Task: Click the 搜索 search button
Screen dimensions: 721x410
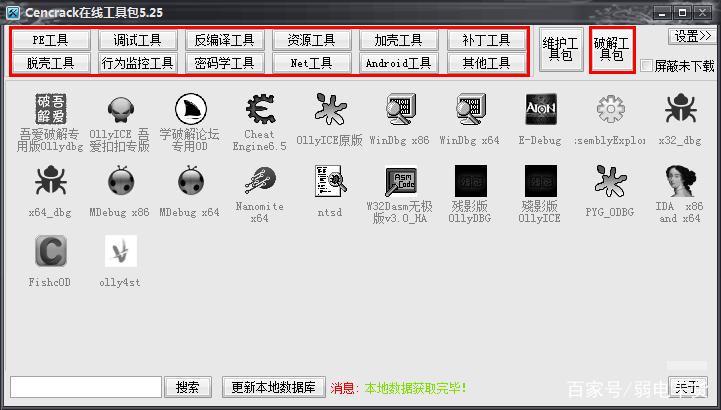Action: [x=188, y=387]
